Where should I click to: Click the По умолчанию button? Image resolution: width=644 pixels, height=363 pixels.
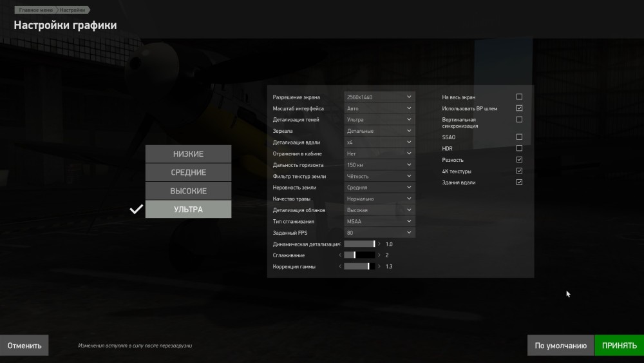click(x=561, y=346)
